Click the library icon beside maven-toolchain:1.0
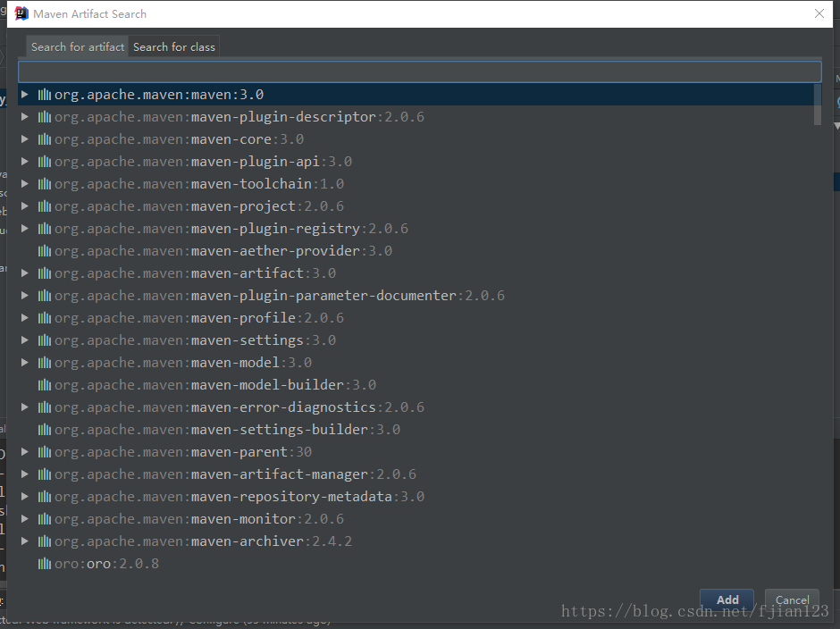The width and height of the screenshot is (840, 629). tap(45, 184)
